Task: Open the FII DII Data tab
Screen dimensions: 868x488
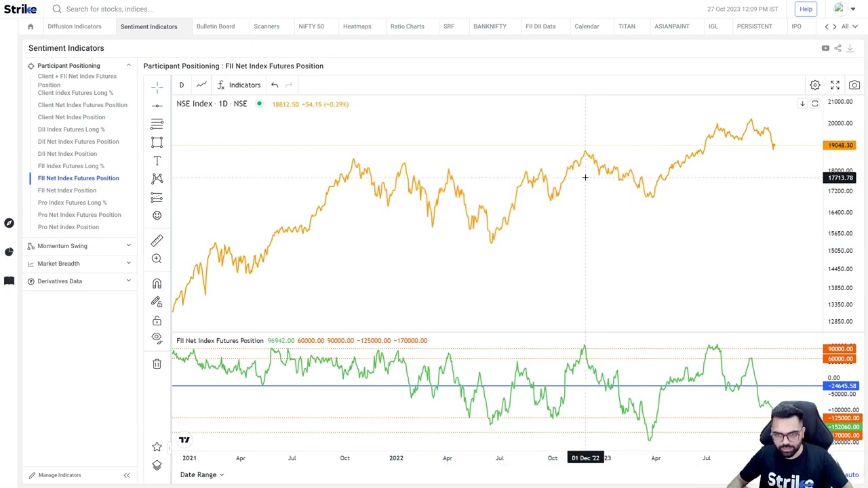Action: 540,26
